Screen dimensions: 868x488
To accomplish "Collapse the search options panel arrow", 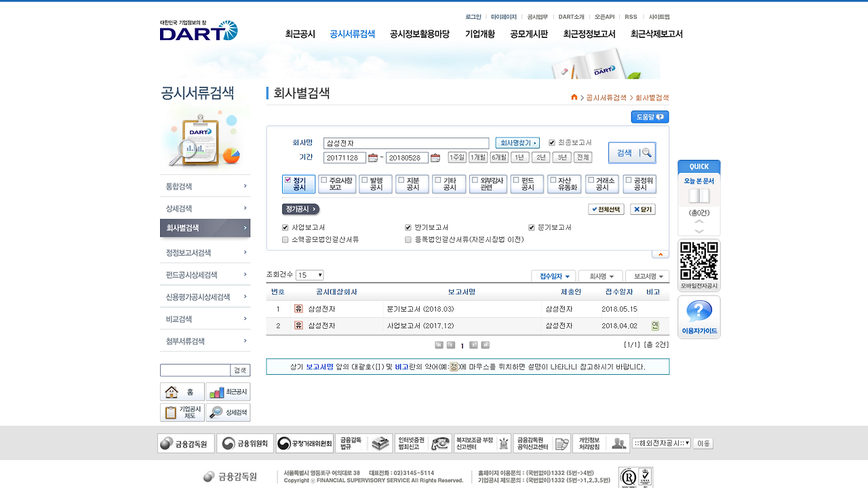I will [x=660, y=254].
